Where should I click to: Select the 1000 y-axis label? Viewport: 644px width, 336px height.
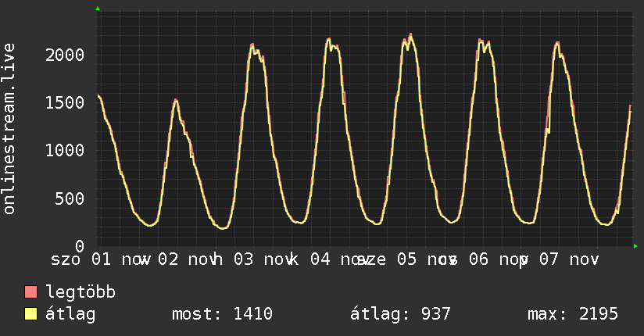pos(64,150)
